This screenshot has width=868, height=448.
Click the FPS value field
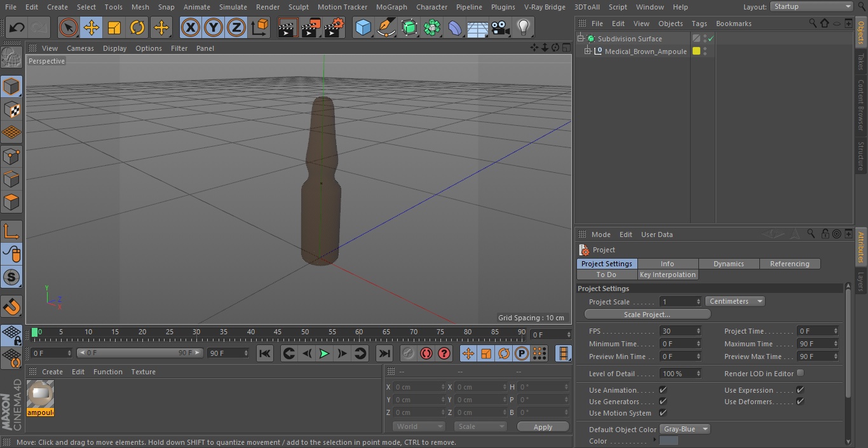coord(681,331)
